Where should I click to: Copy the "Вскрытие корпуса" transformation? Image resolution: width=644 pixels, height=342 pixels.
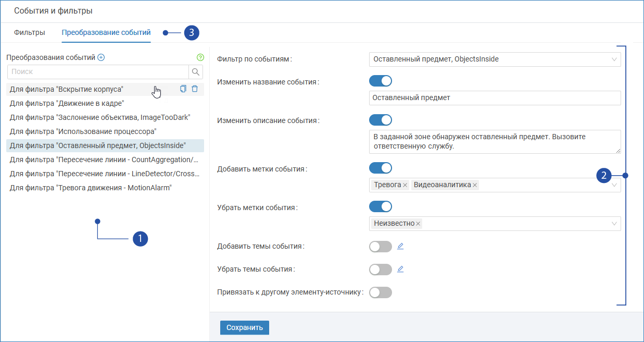[183, 89]
